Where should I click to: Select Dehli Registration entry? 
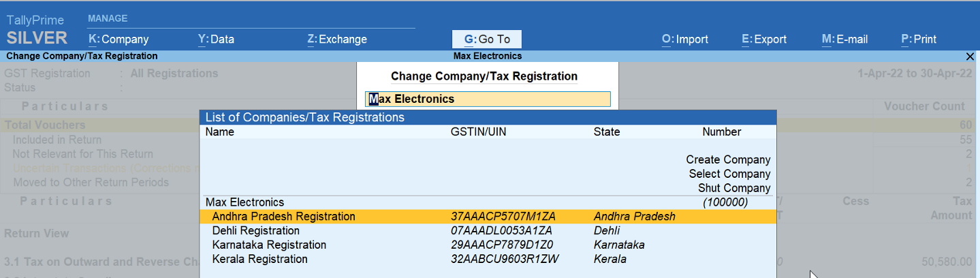(x=488, y=231)
